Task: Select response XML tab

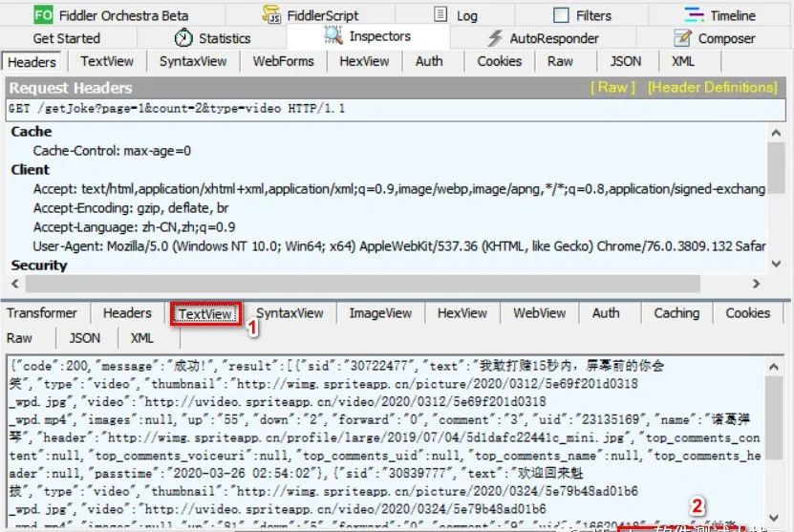Action: pos(141,337)
